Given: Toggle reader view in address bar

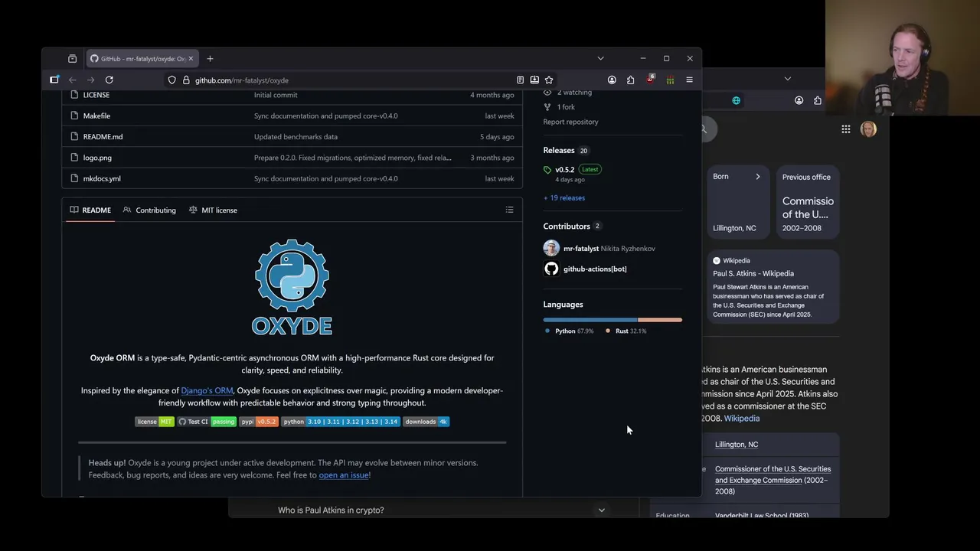Looking at the screenshot, I should tap(520, 80).
